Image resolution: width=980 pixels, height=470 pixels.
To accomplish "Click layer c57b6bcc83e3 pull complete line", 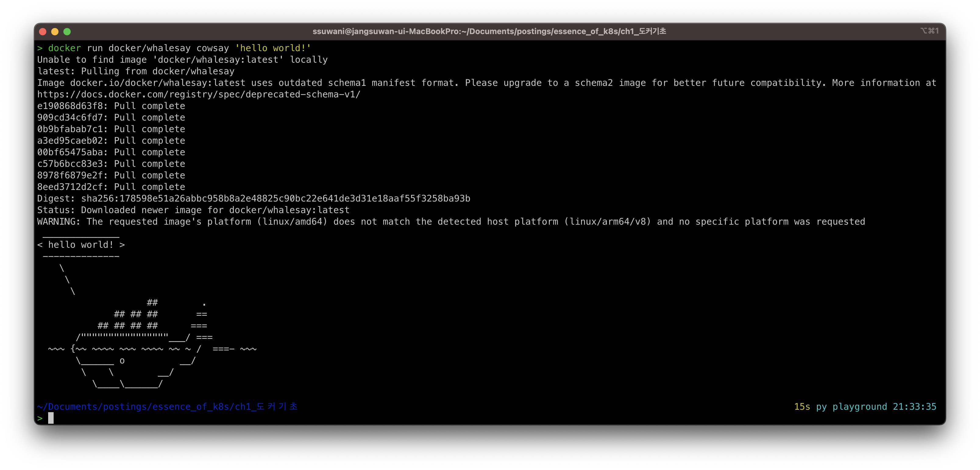I will 111,164.
